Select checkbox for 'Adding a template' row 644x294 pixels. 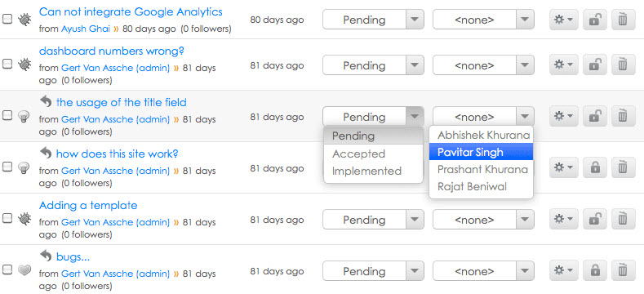click(x=7, y=218)
